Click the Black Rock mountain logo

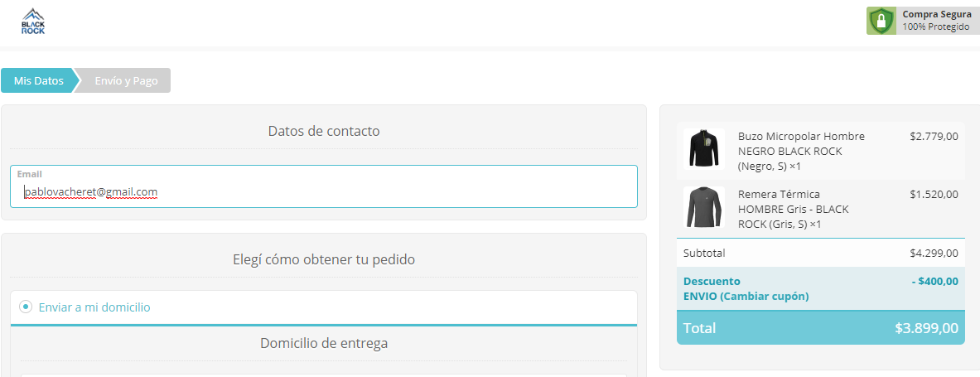point(33,22)
